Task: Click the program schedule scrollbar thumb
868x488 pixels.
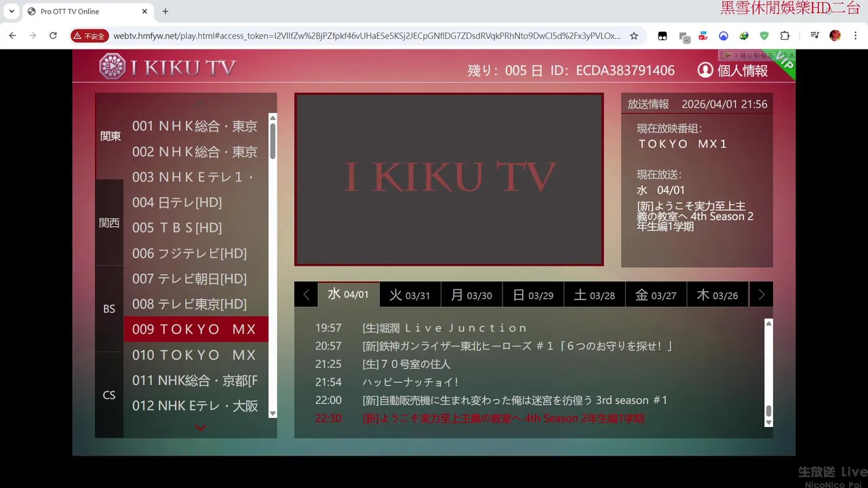Action: (x=768, y=411)
